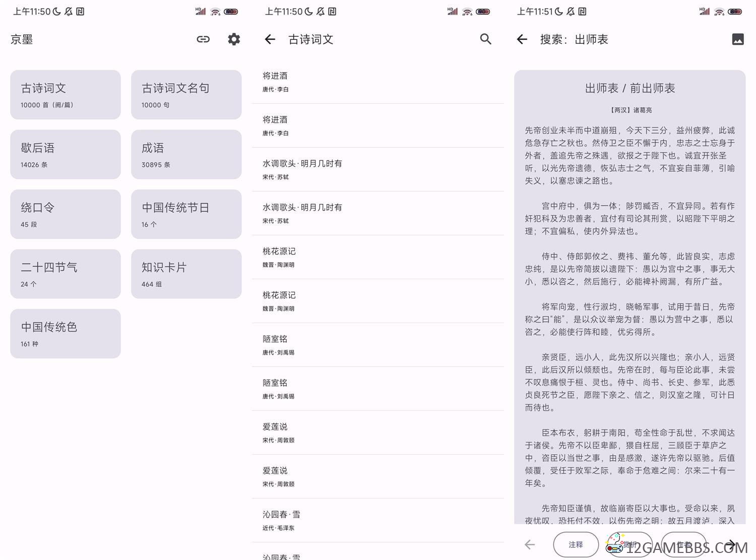
Task: Go to previous poem with bottom left arrow
Action: [x=530, y=544]
